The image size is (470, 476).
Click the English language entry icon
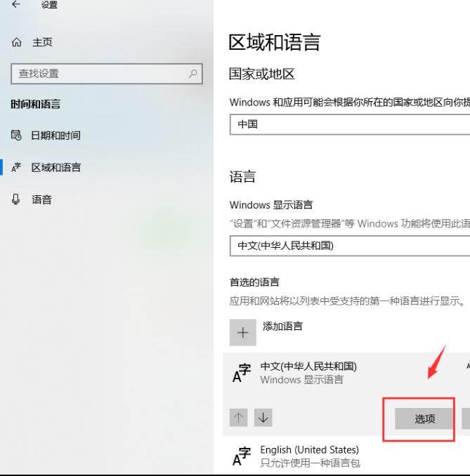[x=242, y=456]
